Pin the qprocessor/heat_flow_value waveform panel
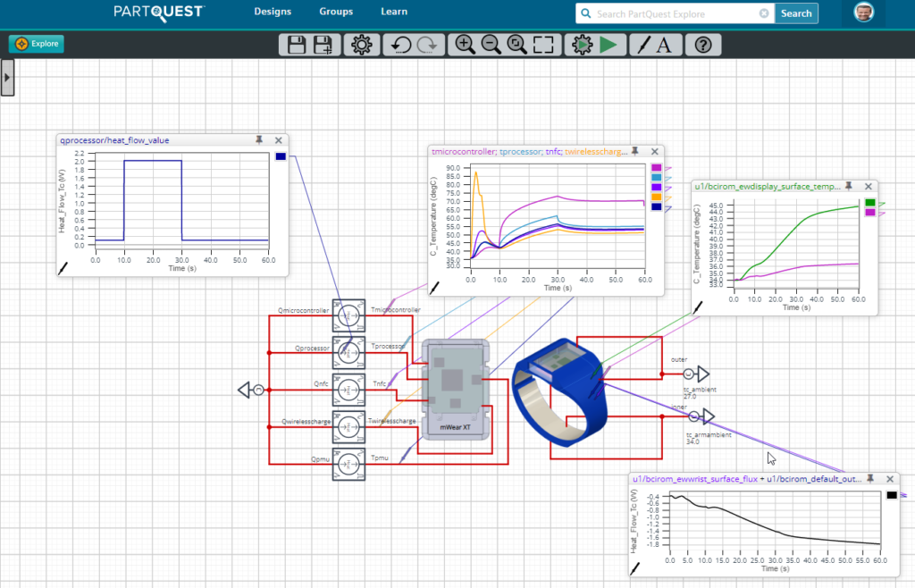The height and width of the screenshot is (588, 915). 259,139
